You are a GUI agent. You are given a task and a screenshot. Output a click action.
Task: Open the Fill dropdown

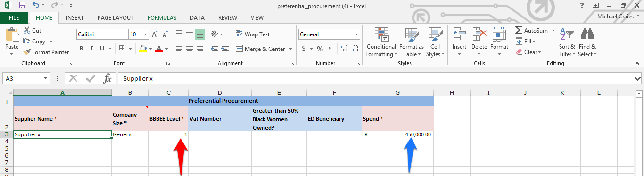[526, 42]
